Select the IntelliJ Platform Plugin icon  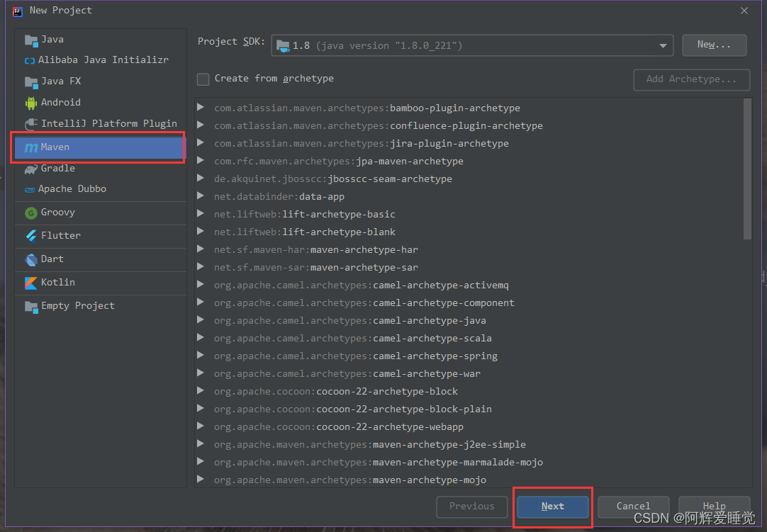tap(30, 123)
